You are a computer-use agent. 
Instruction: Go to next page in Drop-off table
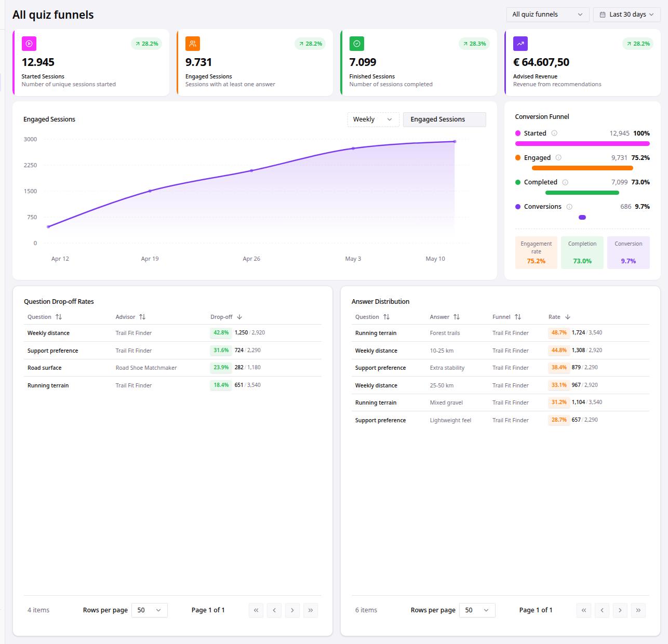tap(292, 610)
